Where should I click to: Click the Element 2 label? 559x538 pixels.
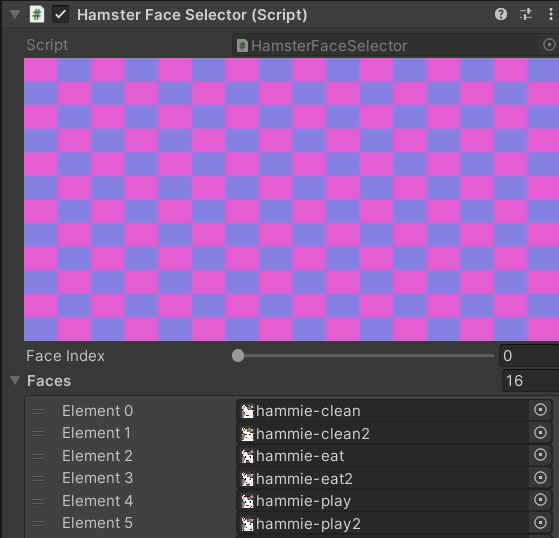coord(97,456)
